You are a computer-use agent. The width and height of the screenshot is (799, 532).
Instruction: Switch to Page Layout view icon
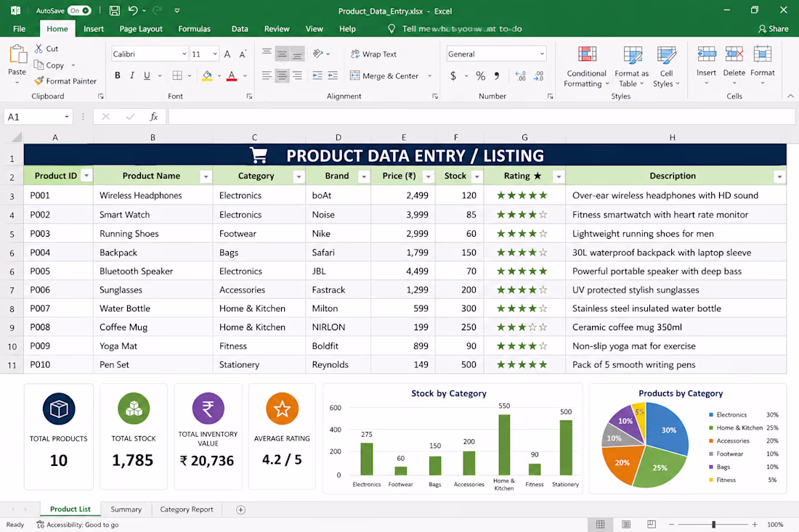626,524
